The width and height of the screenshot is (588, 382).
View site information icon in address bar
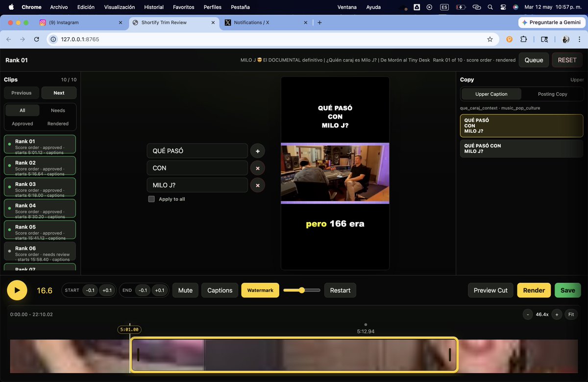pos(54,39)
